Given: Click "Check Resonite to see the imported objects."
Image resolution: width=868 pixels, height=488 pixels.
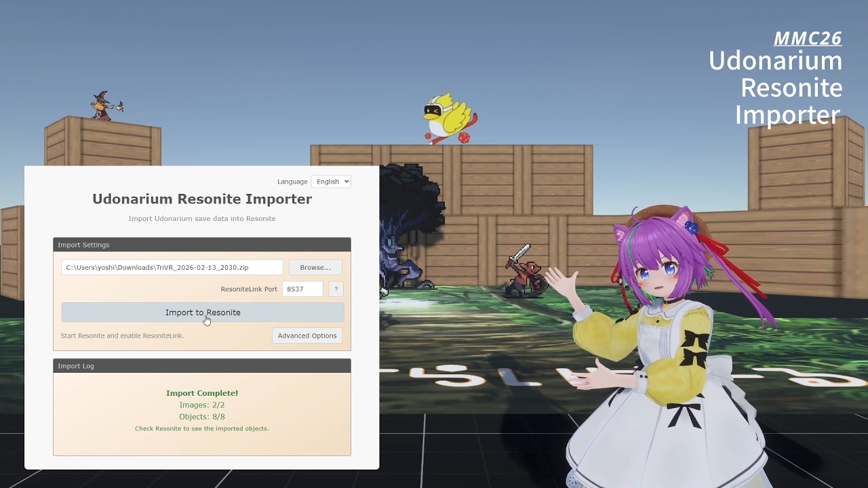Looking at the screenshot, I should point(202,428).
